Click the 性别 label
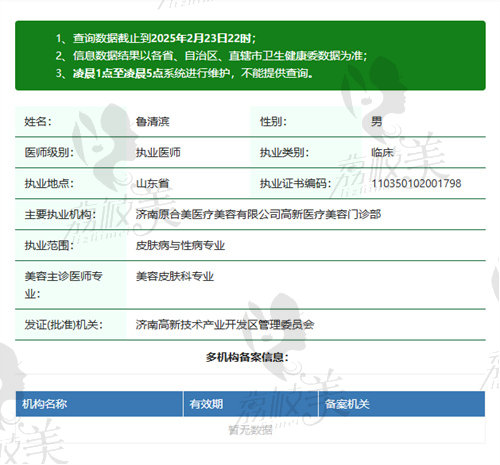This screenshot has width=500, height=465. (x=273, y=121)
